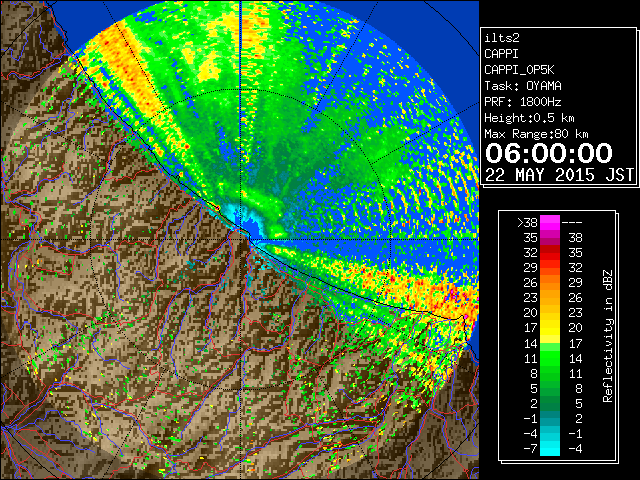Click the radar site at the crosshair center
Screen dimensions: 640x480
coord(241,239)
